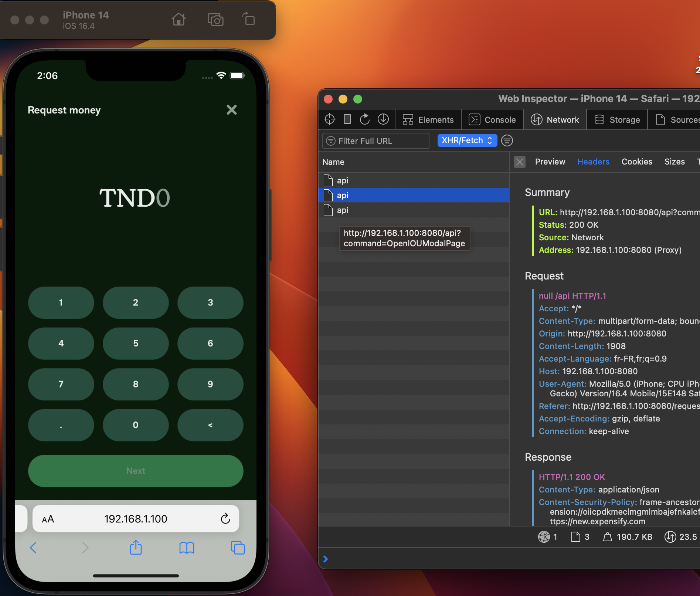700x596 pixels.
Task: Select the third api request row
Action: (414, 210)
